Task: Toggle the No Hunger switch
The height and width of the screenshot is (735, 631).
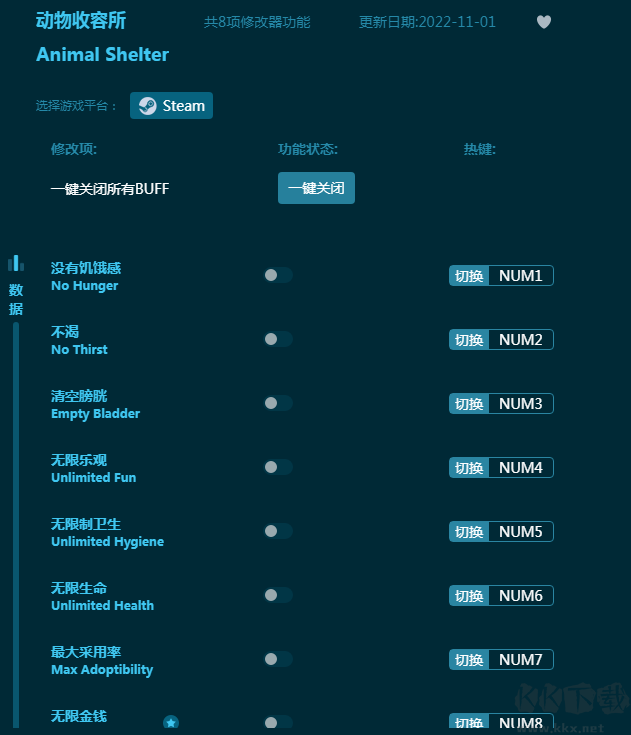Action: coord(278,275)
